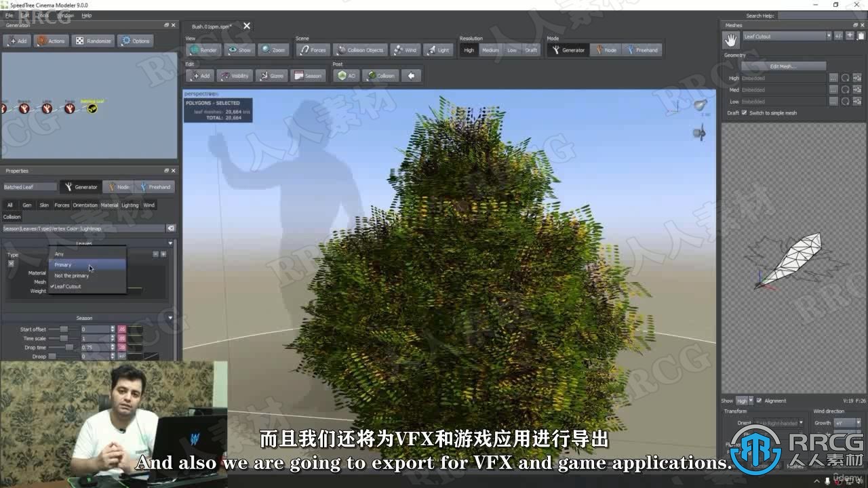Click the Season edit button
Viewport: 868px width, 488px height.
[x=308, y=76]
